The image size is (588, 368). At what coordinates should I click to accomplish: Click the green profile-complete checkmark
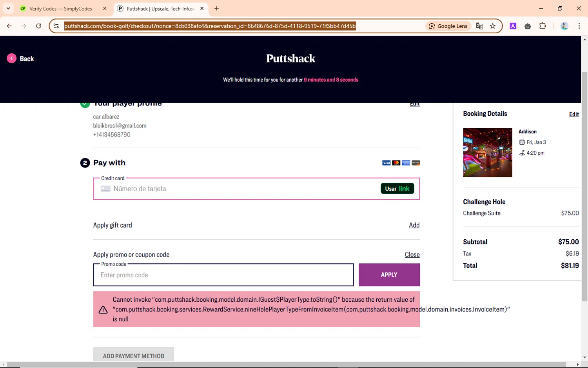(x=85, y=104)
